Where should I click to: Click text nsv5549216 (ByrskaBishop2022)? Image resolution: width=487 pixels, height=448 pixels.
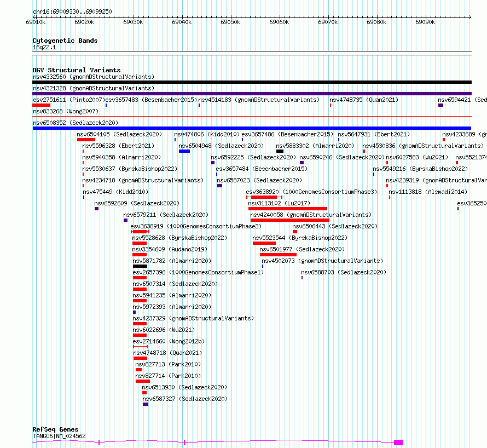pyautogui.click(x=420, y=169)
